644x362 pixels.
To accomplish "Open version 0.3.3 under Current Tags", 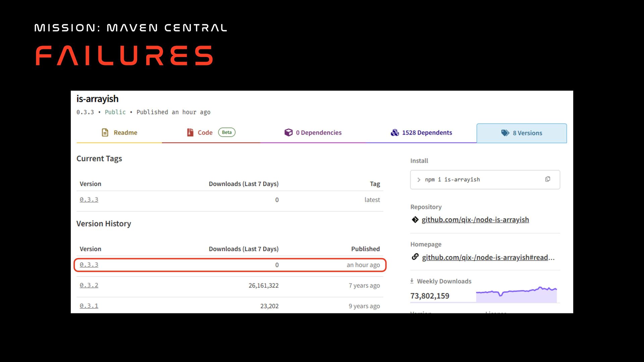I will pyautogui.click(x=89, y=199).
